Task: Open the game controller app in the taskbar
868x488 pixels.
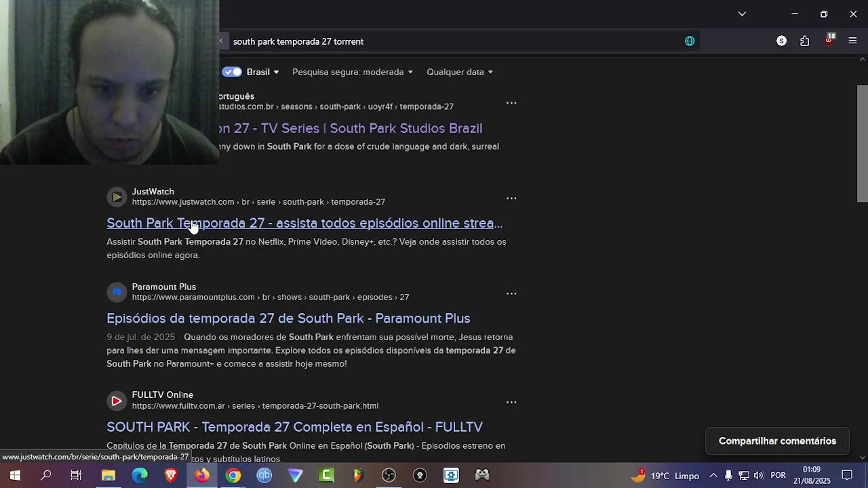Action: click(482, 476)
